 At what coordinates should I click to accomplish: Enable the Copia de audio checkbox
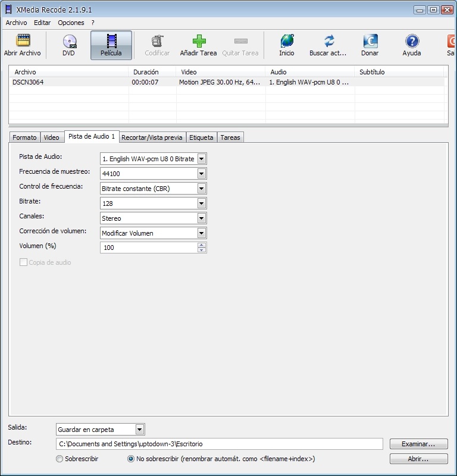coord(24,262)
